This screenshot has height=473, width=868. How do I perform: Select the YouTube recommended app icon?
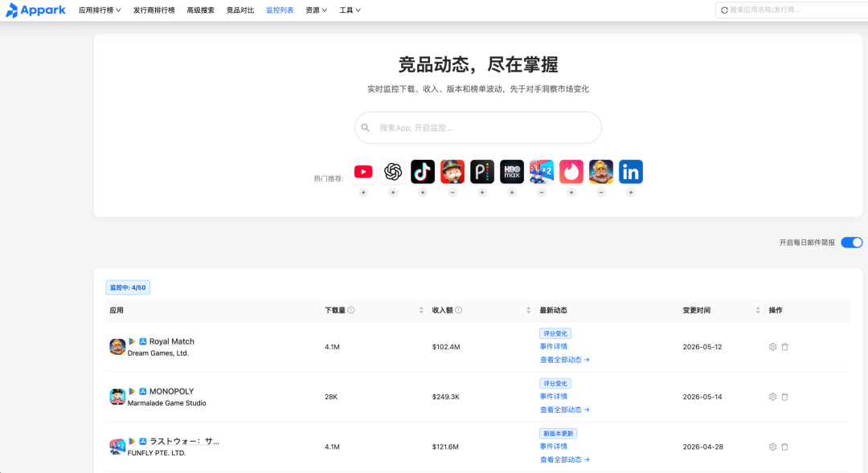click(363, 172)
